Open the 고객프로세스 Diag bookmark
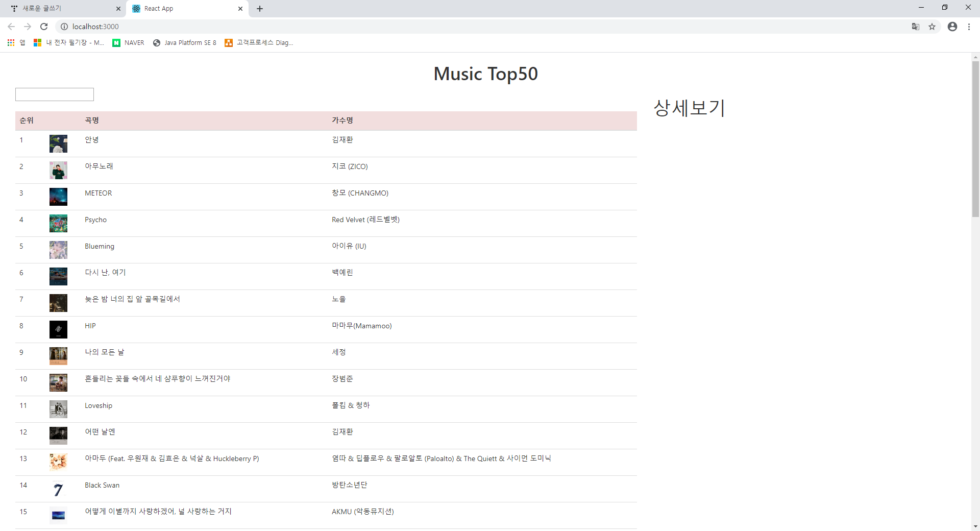The height and width of the screenshot is (531, 980). click(x=259, y=43)
